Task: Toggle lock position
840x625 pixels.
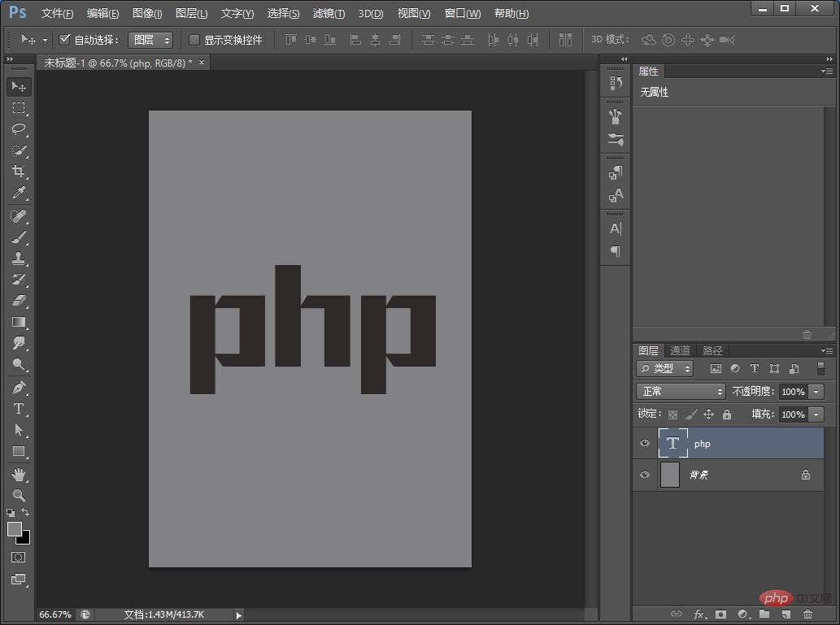Action: coord(709,414)
